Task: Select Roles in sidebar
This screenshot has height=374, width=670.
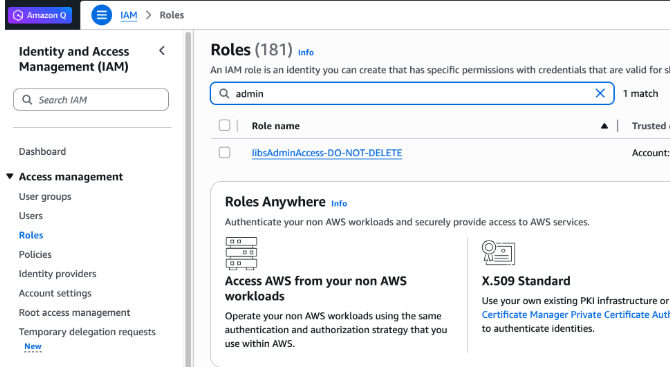Action: pyautogui.click(x=31, y=235)
